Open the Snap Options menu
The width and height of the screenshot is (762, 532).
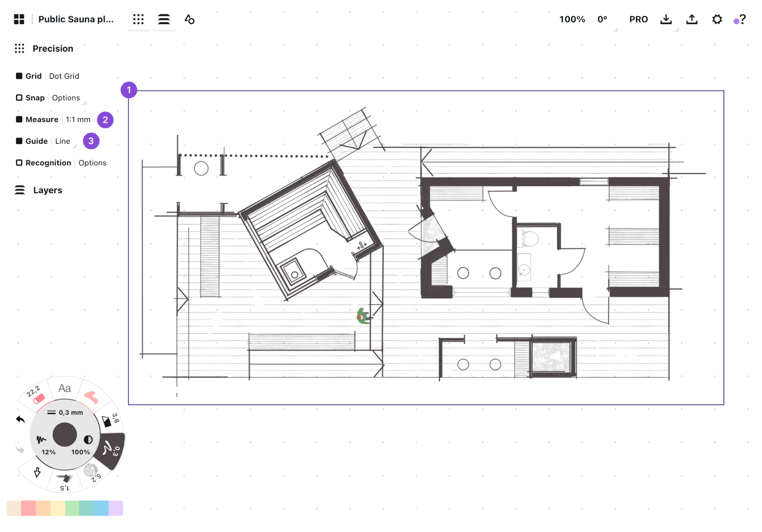(66, 97)
